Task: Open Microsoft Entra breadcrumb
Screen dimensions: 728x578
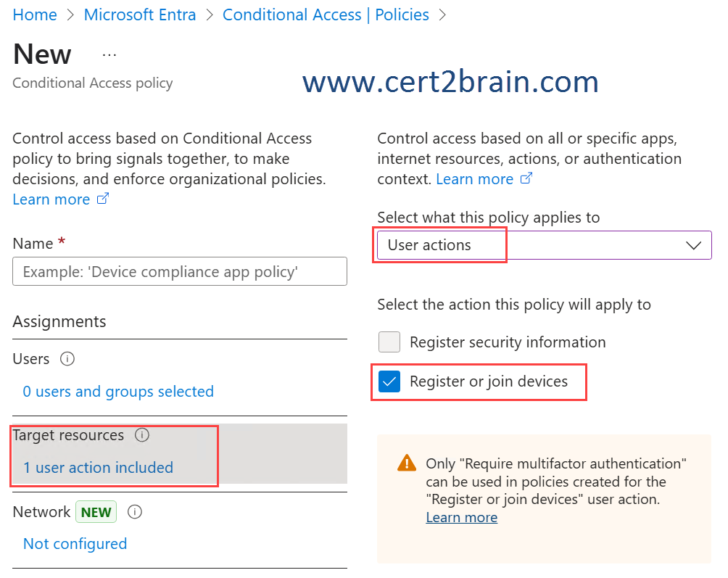Action: pos(140,15)
